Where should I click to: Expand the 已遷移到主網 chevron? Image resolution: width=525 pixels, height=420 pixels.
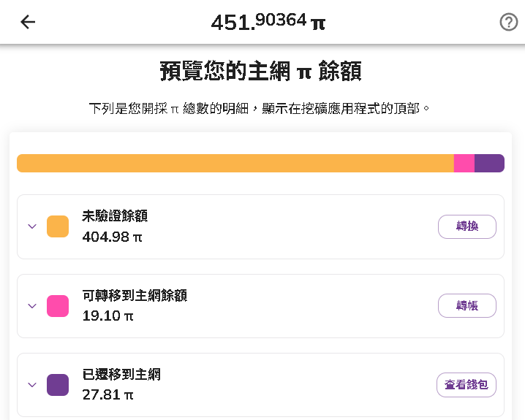click(32, 384)
